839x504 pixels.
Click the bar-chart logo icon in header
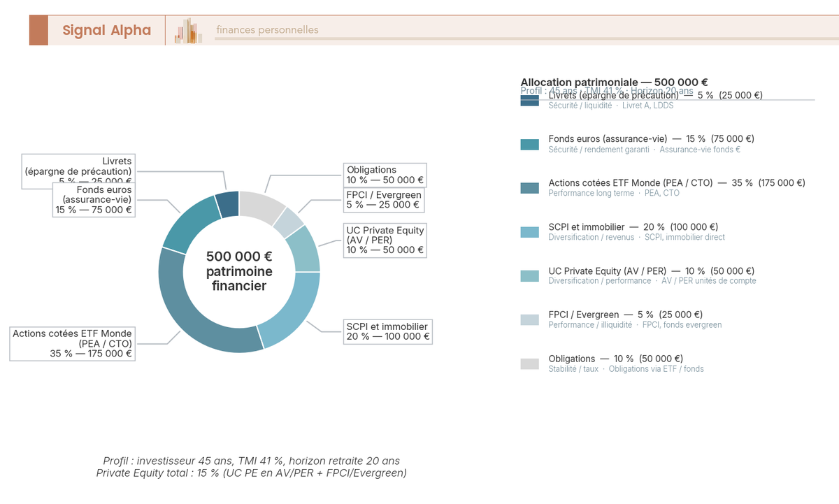(189, 31)
